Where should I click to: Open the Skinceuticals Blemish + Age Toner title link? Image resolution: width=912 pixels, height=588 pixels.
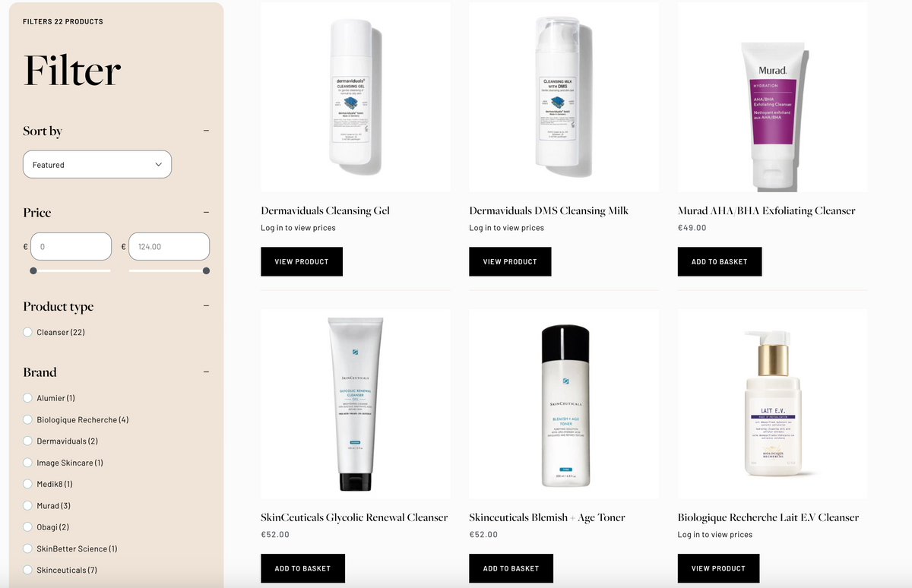coord(547,517)
